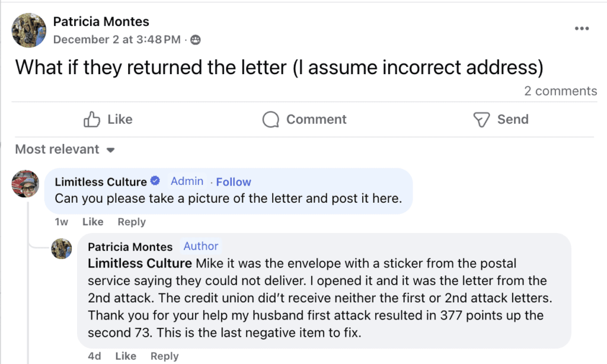
Task: Click the December 2 at 3:48 PM timestamp
Action: click(x=117, y=40)
